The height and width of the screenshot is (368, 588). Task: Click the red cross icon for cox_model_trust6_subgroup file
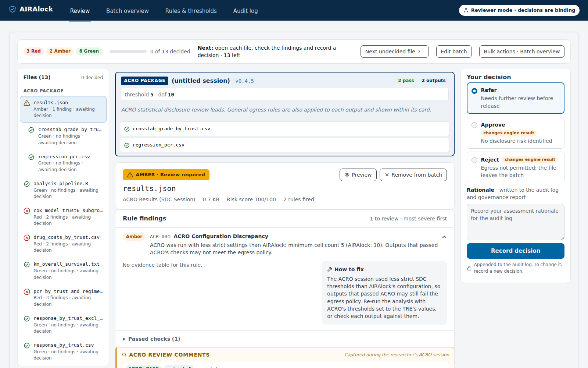tap(27, 211)
